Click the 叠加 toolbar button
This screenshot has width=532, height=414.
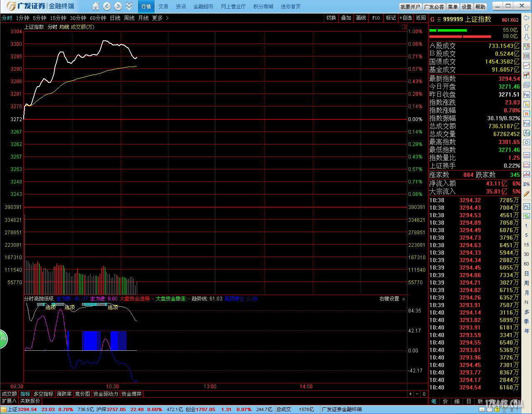pos(346,18)
